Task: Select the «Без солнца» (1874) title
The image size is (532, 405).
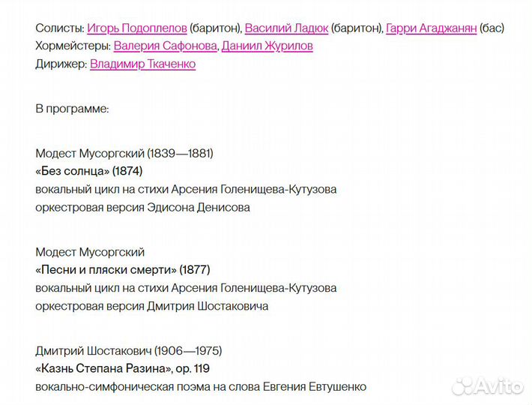Action: click(88, 171)
